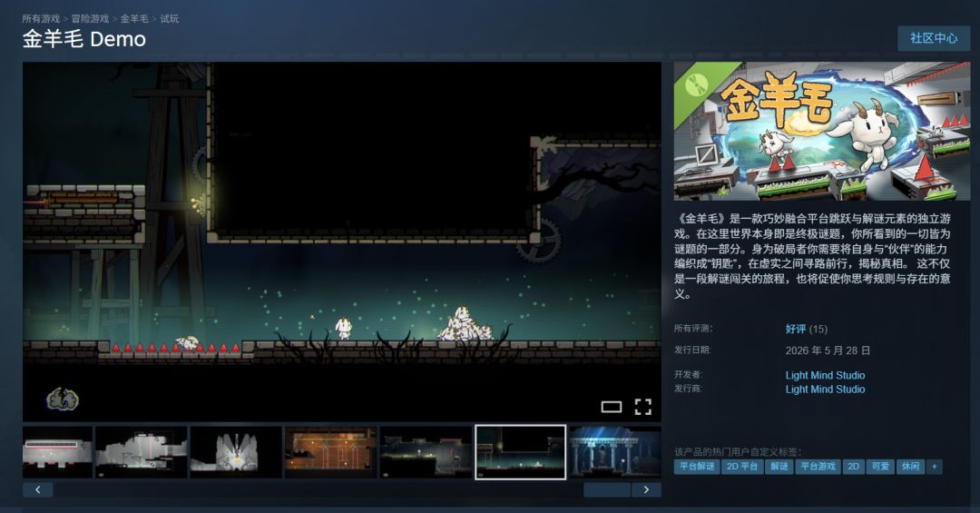This screenshot has height=513, width=980.
Task: Select the 平台解谜 tag
Action: (697, 467)
